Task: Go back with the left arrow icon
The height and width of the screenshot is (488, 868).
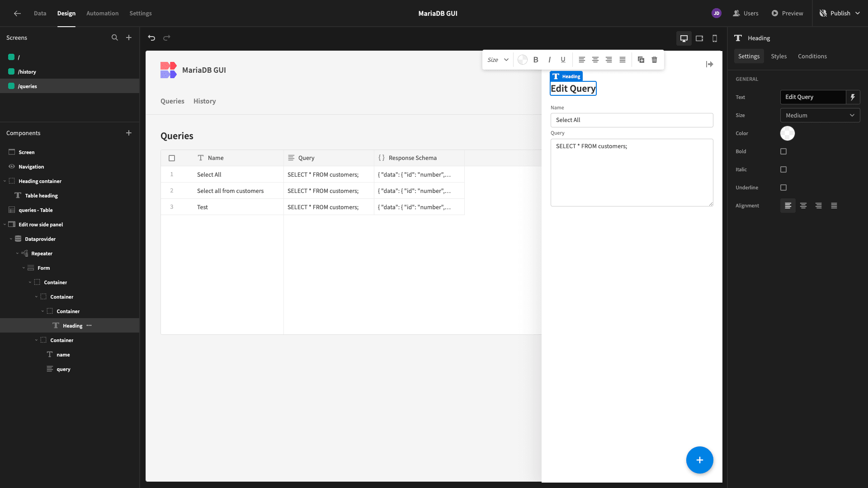Action: 17,14
